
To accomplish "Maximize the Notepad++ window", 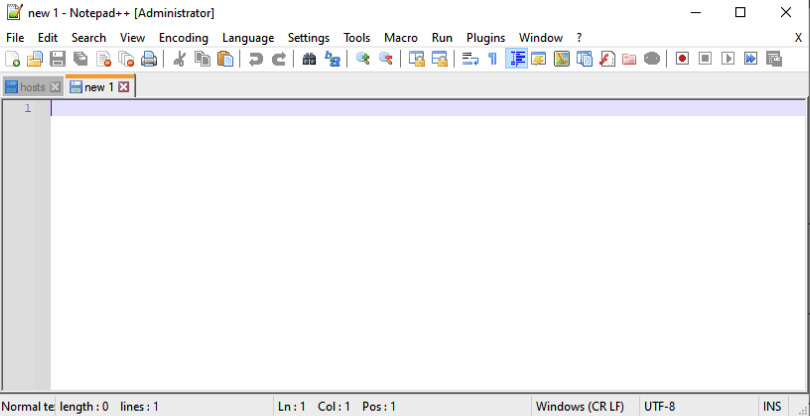I will [740, 12].
